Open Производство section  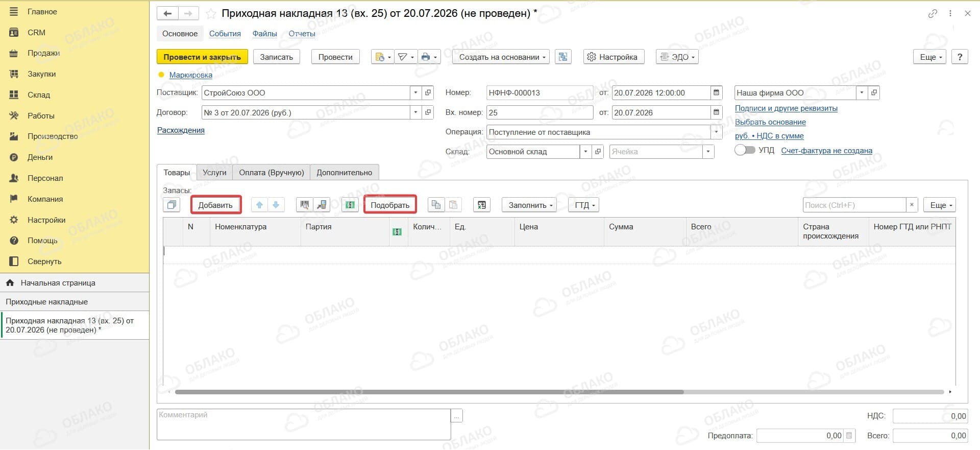(x=53, y=136)
